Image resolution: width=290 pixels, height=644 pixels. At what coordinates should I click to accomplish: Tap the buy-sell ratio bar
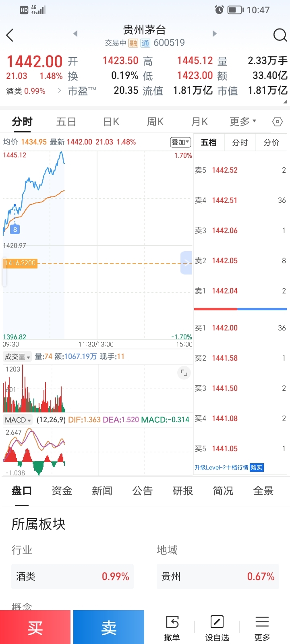[x=240, y=309]
